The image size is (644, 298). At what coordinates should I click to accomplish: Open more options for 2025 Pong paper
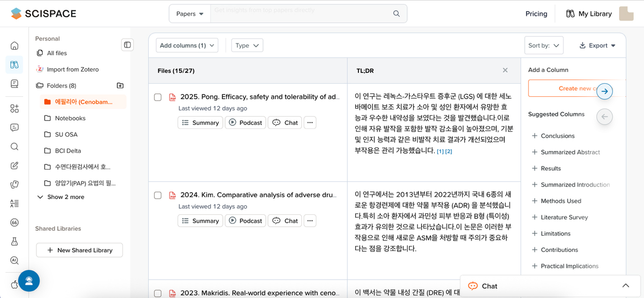(310, 123)
